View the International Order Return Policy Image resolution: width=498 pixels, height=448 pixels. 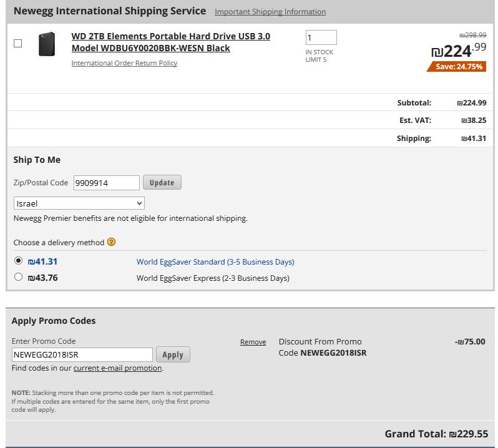(x=124, y=63)
